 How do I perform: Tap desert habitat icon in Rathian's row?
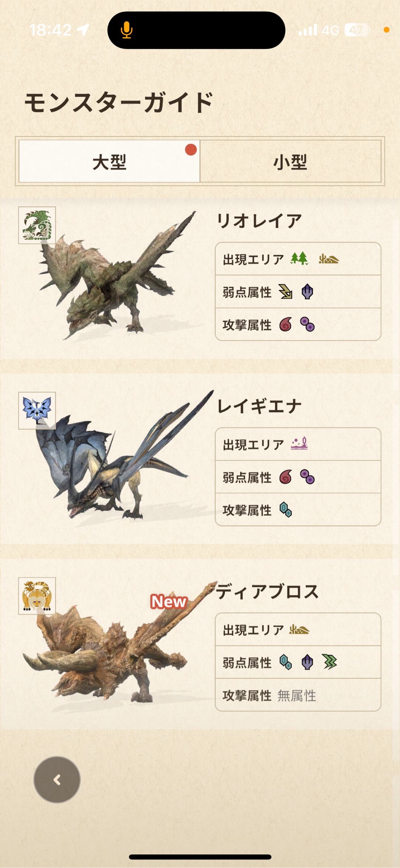tap(329, 259)
